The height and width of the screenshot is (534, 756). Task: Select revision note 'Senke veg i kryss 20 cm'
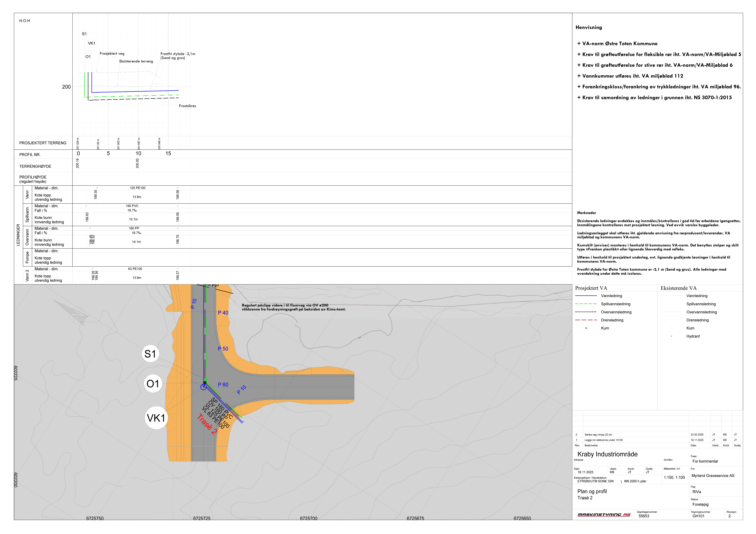pos(598,435)
